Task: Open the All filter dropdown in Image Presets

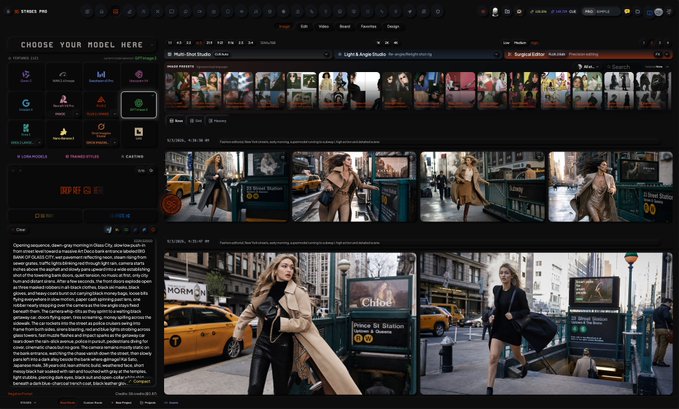Action: coord(588,67)
